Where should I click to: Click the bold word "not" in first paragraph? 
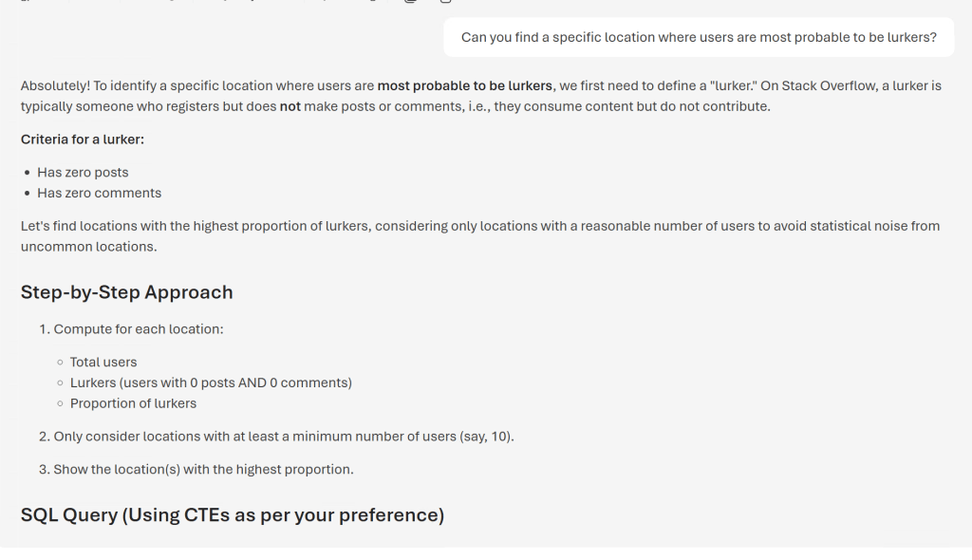290,107
